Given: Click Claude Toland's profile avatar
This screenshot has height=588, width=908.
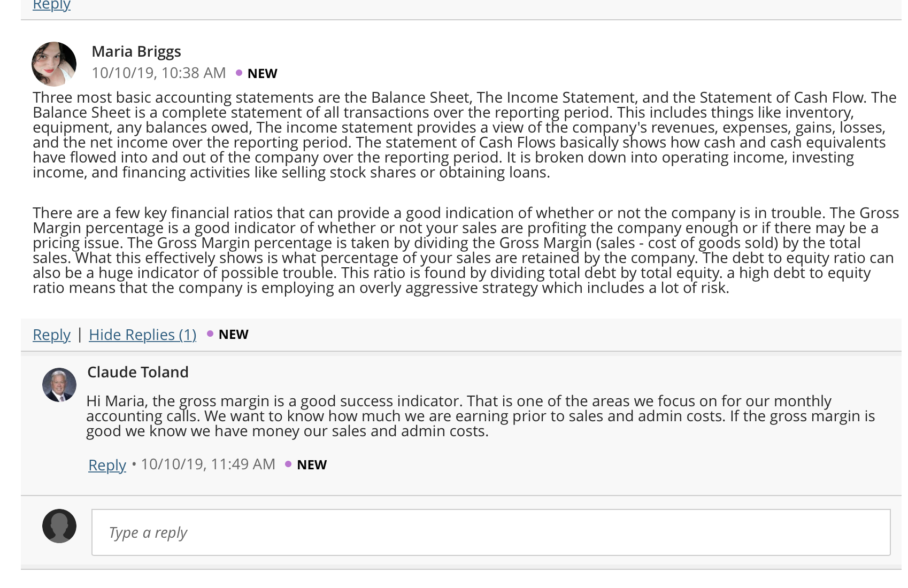Looking at the screenshot, I should coord(59,385).
